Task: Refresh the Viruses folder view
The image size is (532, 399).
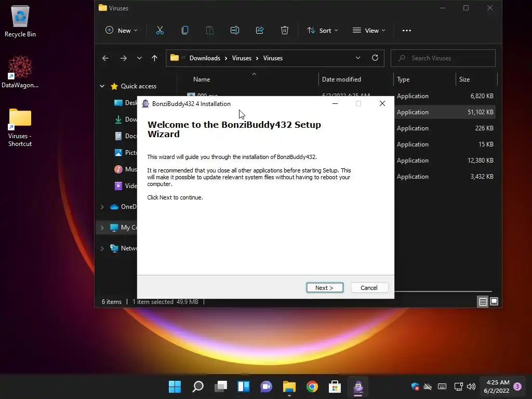Action: 375,58
